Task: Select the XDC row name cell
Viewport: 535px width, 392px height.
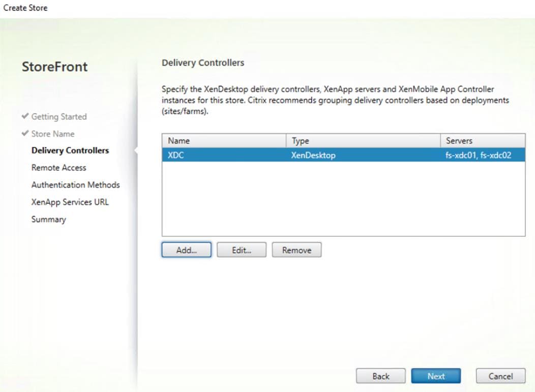Action: click(x=176, y=155)
